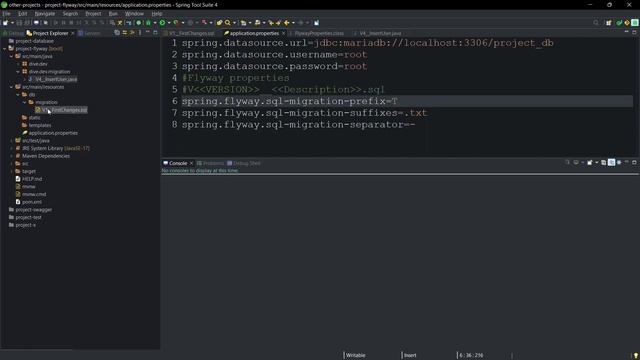Select application.properties in Project Explorer

coord(53,133)
